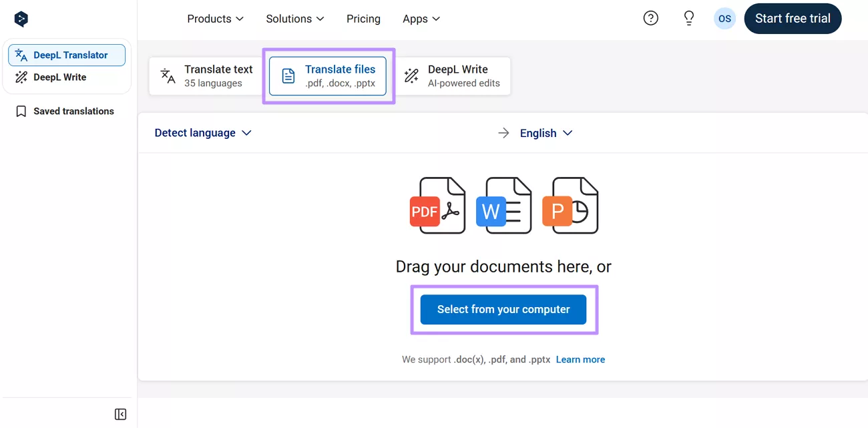
Task: Click the lightbulb suggestions icon
Action: (688, 18)
